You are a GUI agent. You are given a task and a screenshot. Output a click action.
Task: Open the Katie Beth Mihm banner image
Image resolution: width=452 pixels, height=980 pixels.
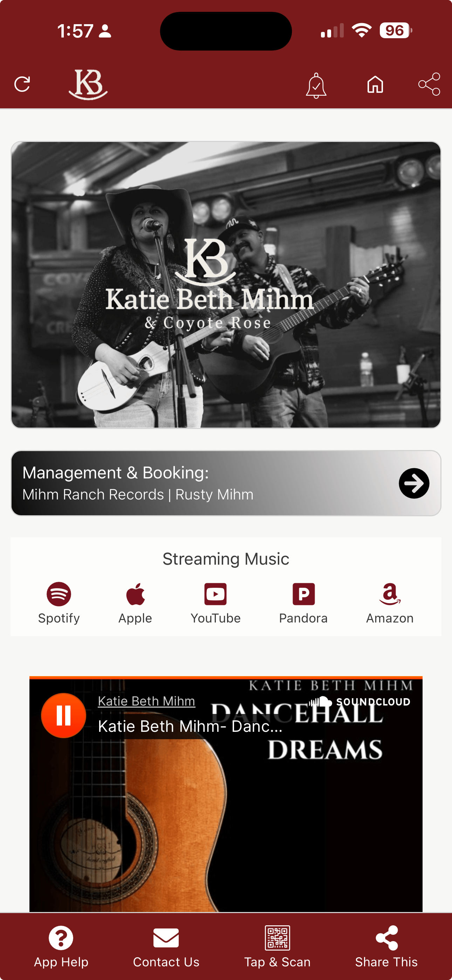click(226, 285)
